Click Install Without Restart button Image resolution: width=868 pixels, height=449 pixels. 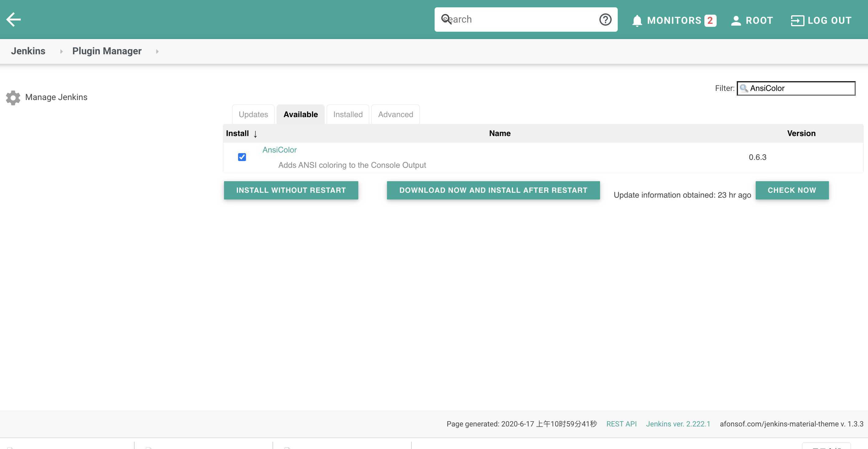pyautogui.click(x=291, y=190)
